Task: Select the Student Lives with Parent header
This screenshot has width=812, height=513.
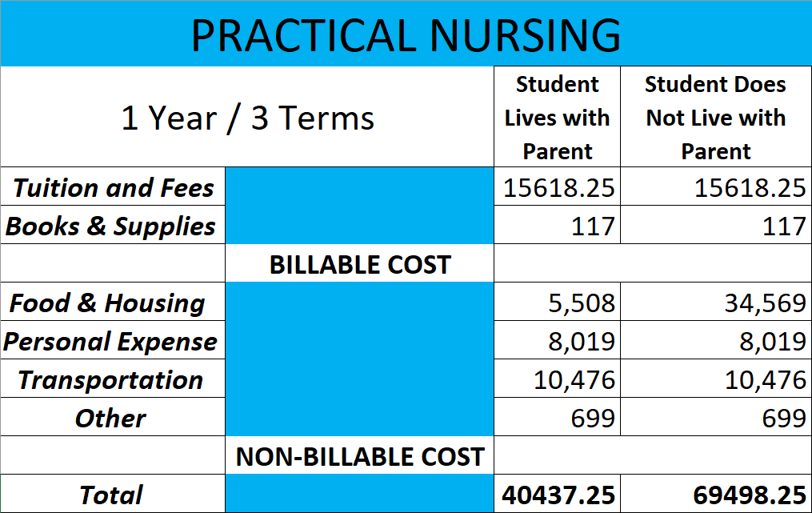Action: click(x=558, y=117)
